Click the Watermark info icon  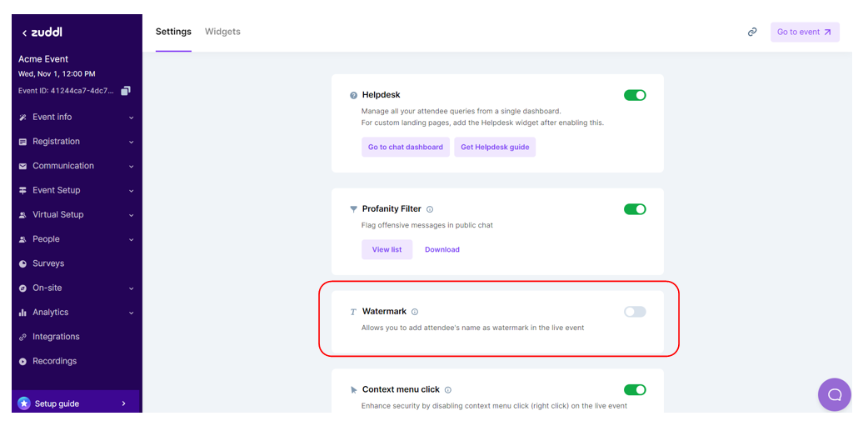[x=415, y=312]
